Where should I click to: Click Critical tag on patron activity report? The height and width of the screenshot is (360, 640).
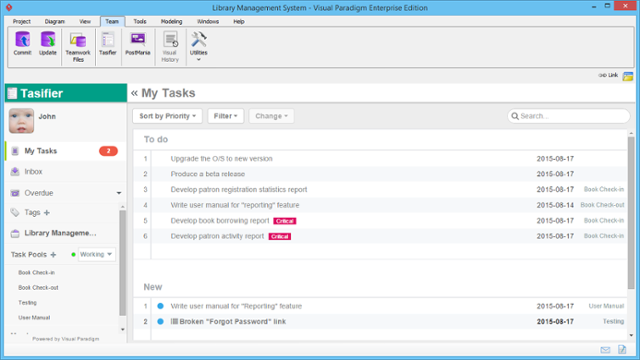coord(280,237)
